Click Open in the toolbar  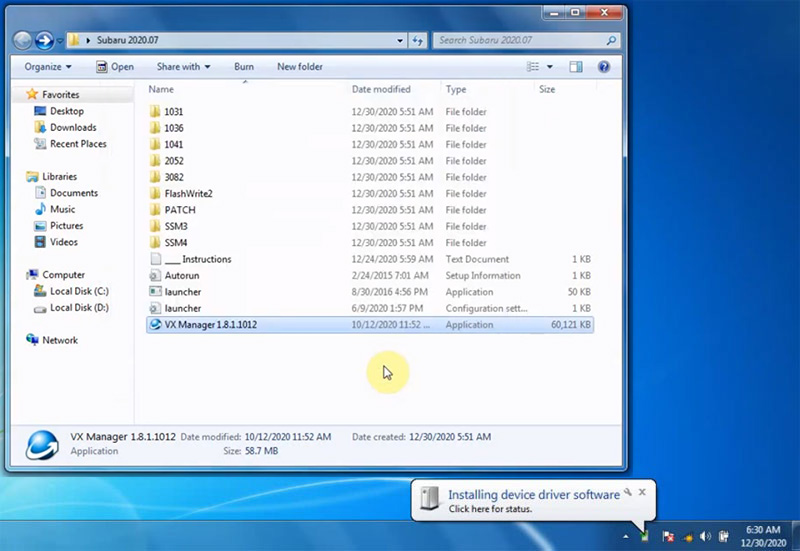coord(115,67)
